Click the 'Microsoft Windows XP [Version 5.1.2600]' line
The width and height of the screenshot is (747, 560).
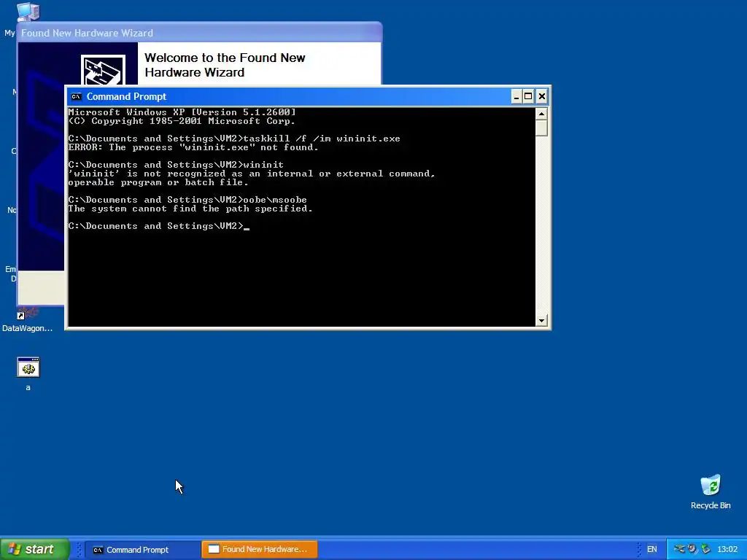tap(182, 112)
